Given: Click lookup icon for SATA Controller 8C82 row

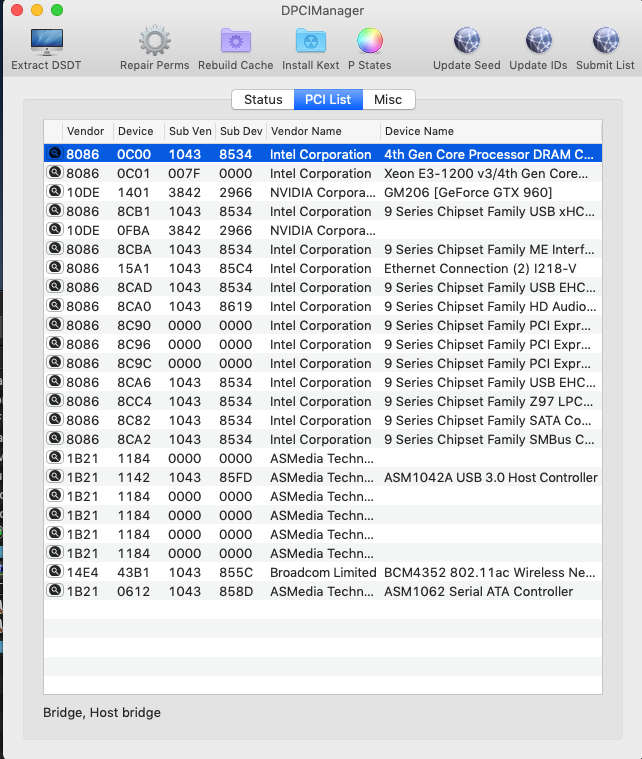Looking at the screenshot, I should [55, 419].
